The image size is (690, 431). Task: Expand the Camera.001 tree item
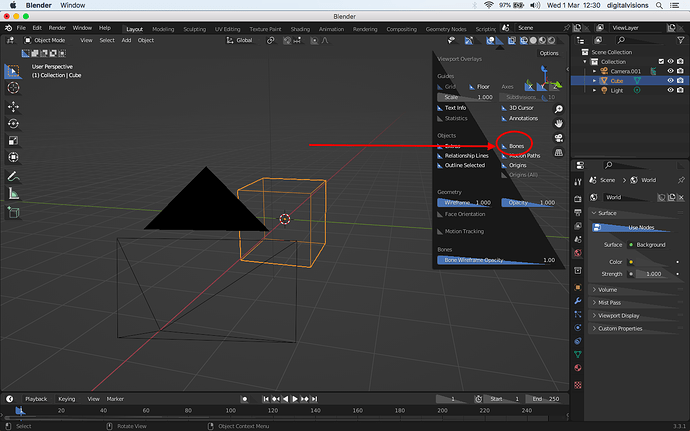[x=595, y=71]
